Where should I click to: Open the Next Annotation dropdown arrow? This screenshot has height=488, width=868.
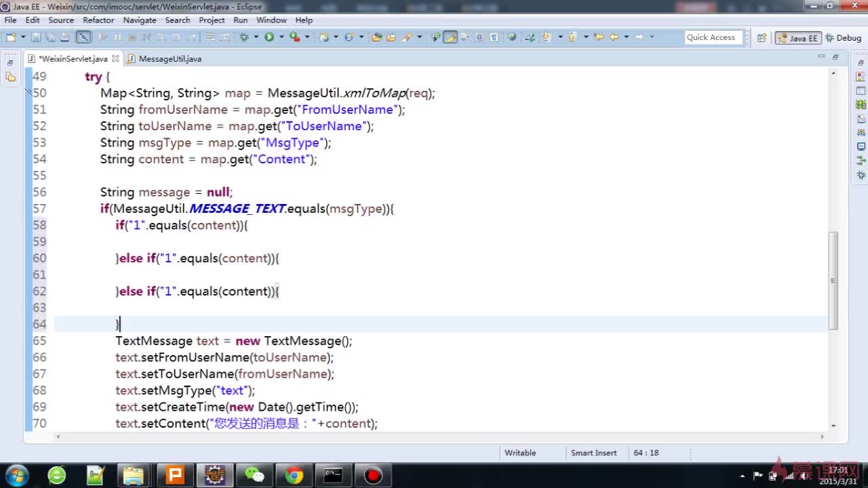tap(560, 37)
